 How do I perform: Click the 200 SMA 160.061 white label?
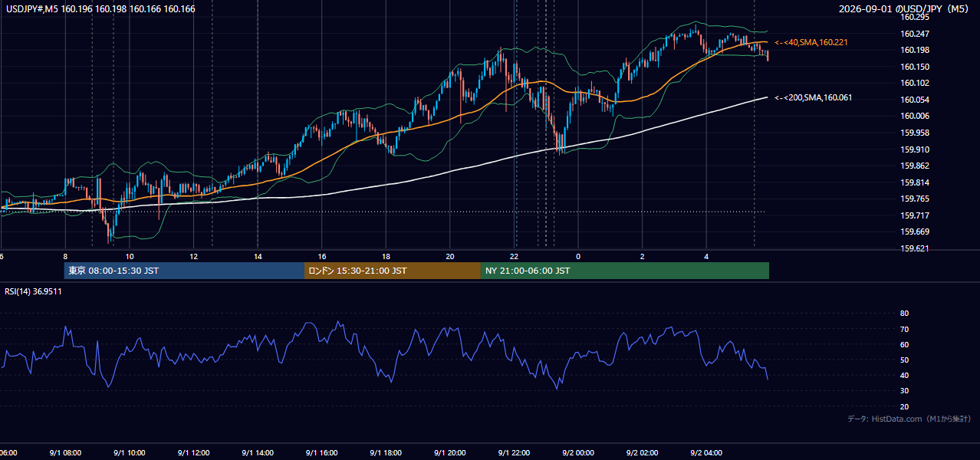pos(814,97)
